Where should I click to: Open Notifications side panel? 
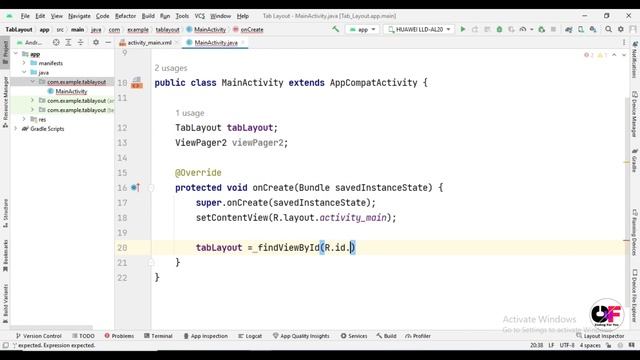point(635,59)
